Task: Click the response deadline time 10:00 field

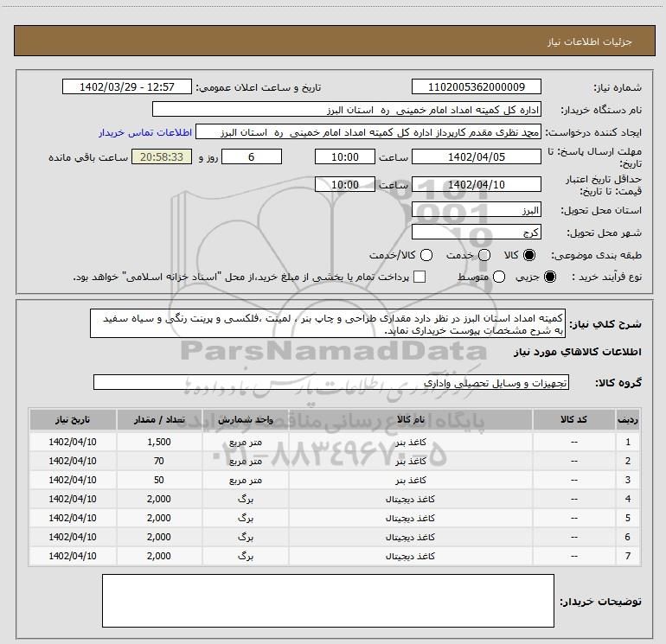Action: pos(345,156)
